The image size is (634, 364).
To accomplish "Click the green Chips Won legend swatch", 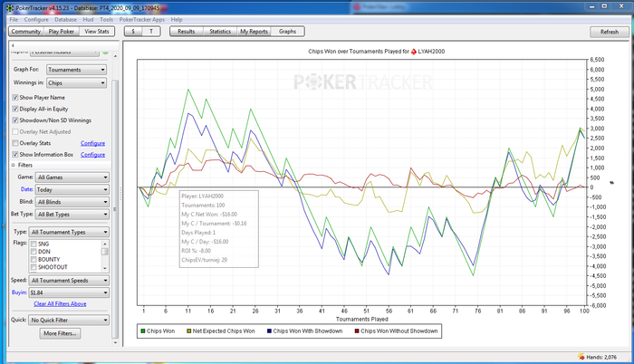I will coord(143,331).
